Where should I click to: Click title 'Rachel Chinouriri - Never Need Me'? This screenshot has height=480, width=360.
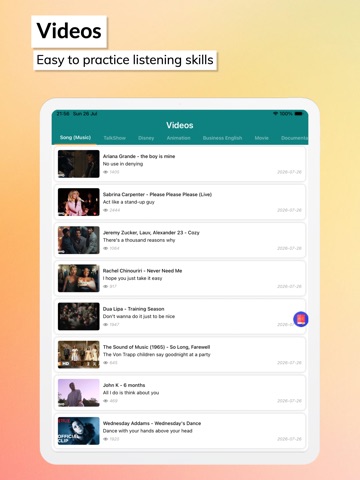pyautogui.click(x=142, y=271)
